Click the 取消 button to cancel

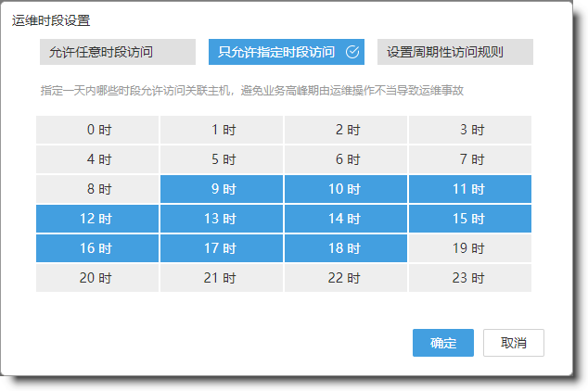[514, 343]
